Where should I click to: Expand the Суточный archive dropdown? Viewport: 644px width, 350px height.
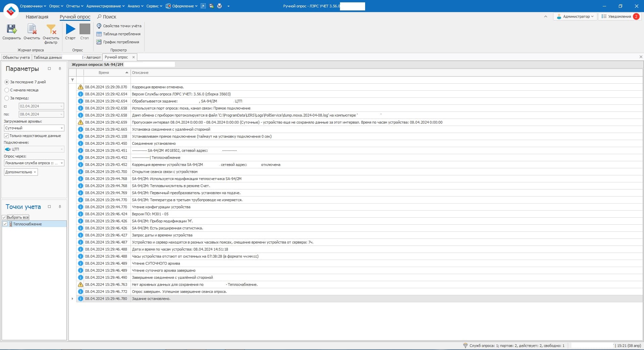coord(61,128)
